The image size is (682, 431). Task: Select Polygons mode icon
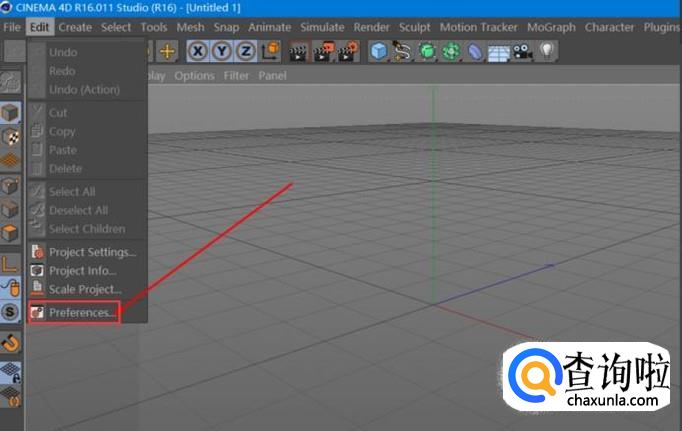10,233
